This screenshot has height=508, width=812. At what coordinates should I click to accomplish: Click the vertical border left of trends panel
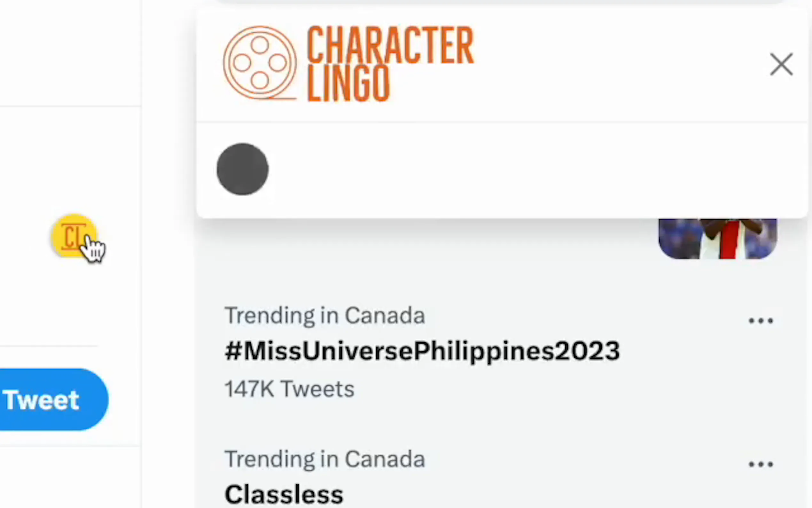141,269
